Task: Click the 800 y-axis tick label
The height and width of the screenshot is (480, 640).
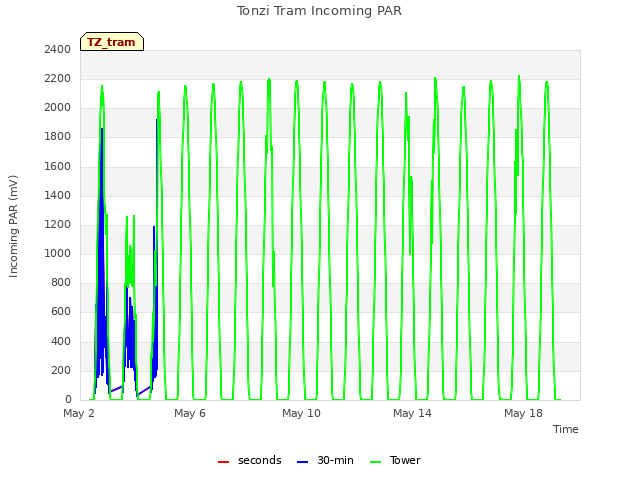Action: tap(61, 282)
